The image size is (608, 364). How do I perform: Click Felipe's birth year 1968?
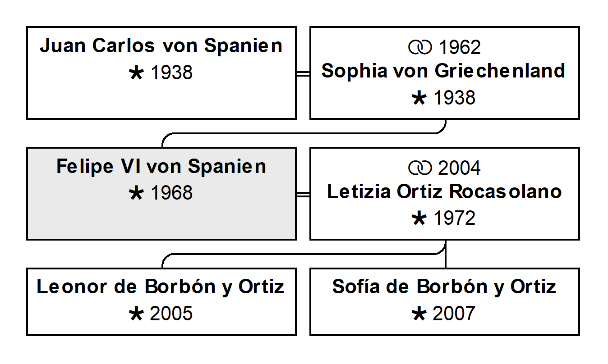(x=171, y=193)
